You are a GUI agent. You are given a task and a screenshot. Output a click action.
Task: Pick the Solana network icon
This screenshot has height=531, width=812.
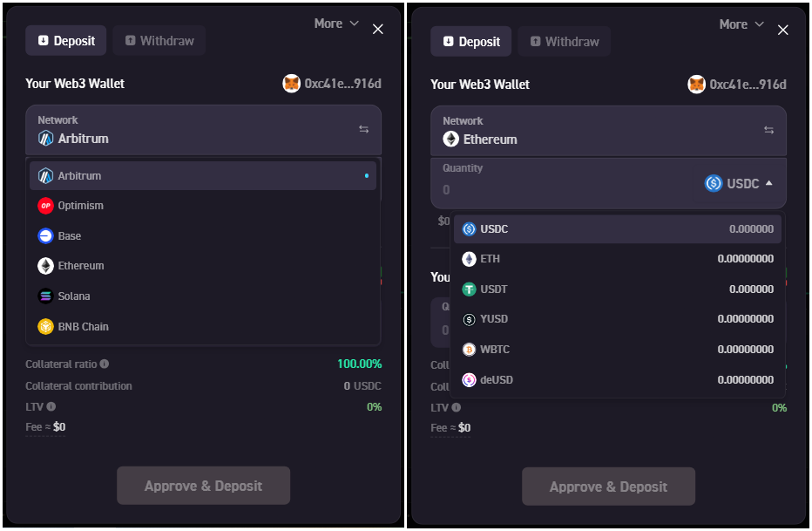(x=45, y=296)
